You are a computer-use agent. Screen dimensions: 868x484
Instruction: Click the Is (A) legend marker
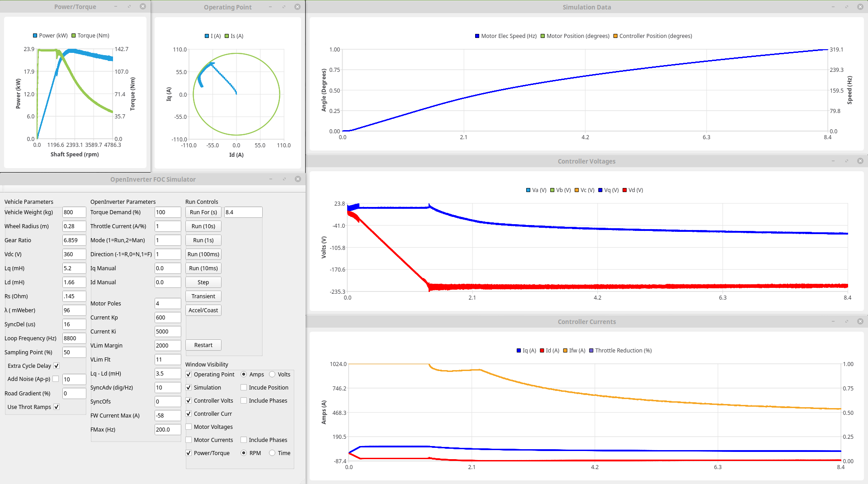(227, 36)
